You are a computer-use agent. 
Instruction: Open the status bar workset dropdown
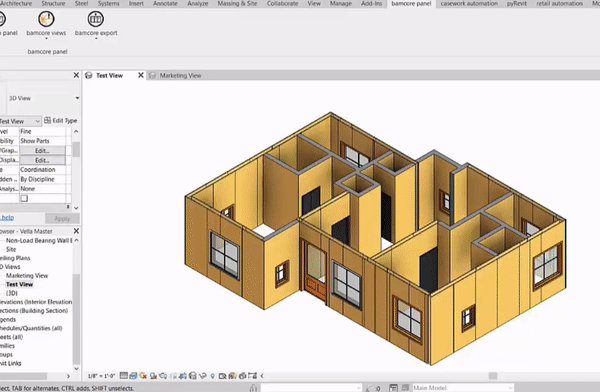click(359, 388)
